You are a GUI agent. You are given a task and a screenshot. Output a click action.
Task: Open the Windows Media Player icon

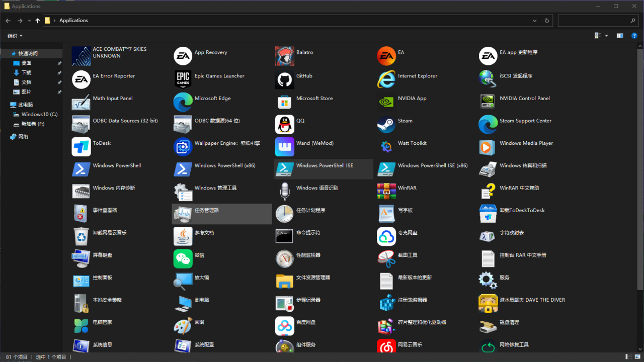click(488, 146)
